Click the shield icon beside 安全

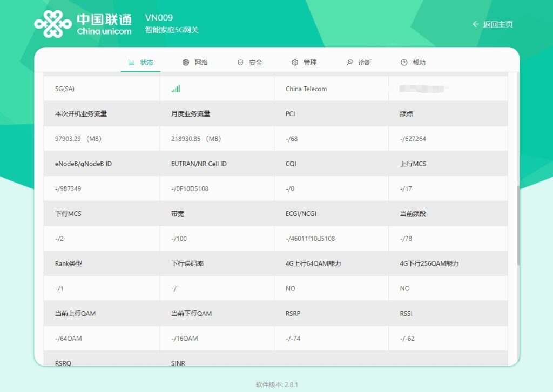click(x=240, y=63)
